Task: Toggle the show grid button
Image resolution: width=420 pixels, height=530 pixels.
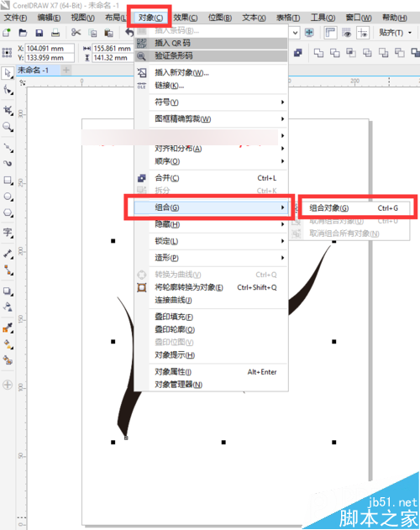Action: [346, 33]
